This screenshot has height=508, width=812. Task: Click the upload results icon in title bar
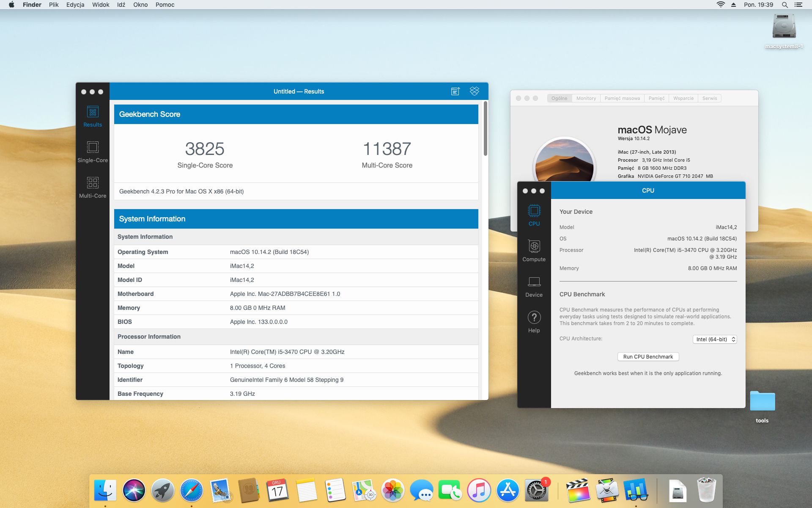pyautogui.click(x=455, y=91)
